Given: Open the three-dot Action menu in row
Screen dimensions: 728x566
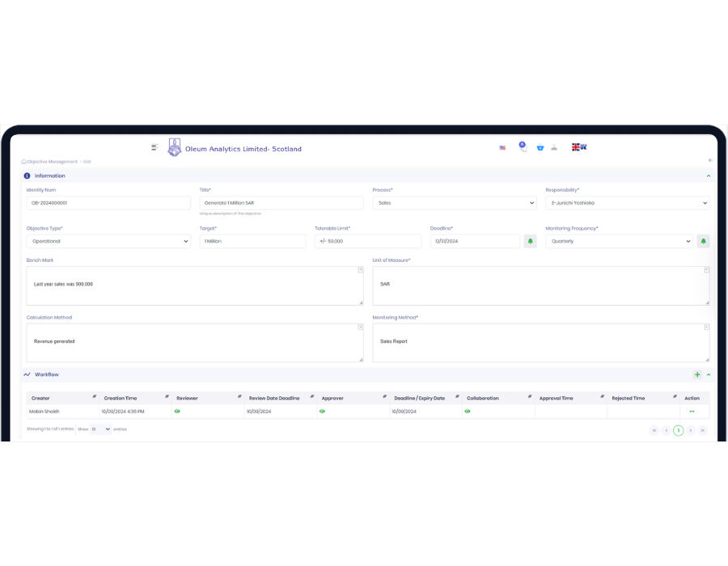Looking at the screenshot, I should click(x=692, y=412).
